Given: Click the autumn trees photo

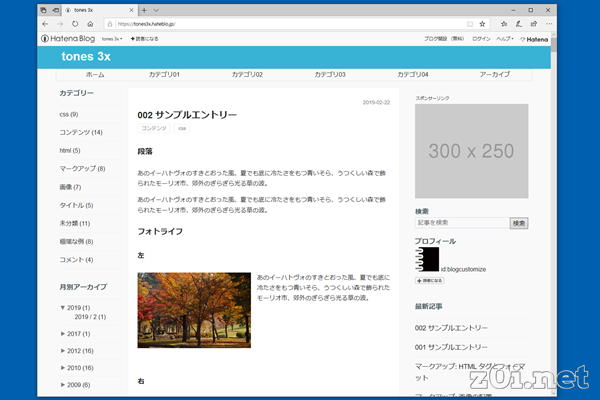Looking at the screenshot, I should (194, 310).
